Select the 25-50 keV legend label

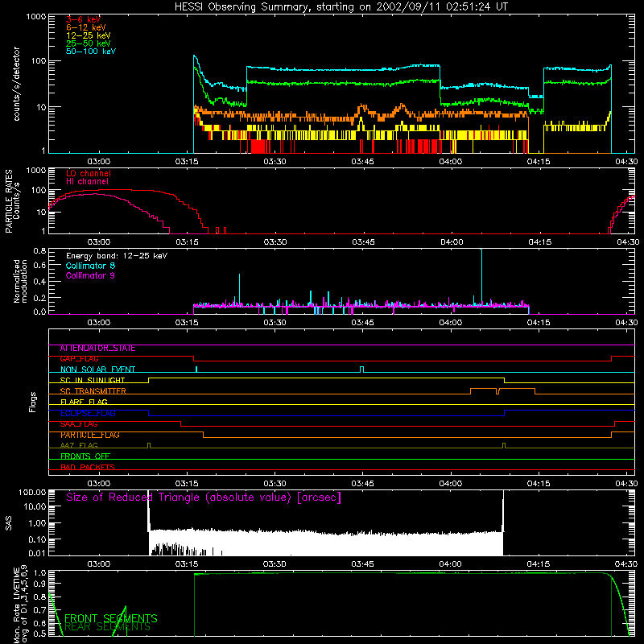click(89, 43)
